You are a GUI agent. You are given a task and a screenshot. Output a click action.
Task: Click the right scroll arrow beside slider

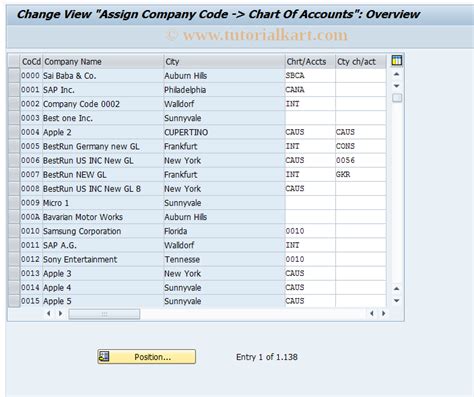coord(60,313)
